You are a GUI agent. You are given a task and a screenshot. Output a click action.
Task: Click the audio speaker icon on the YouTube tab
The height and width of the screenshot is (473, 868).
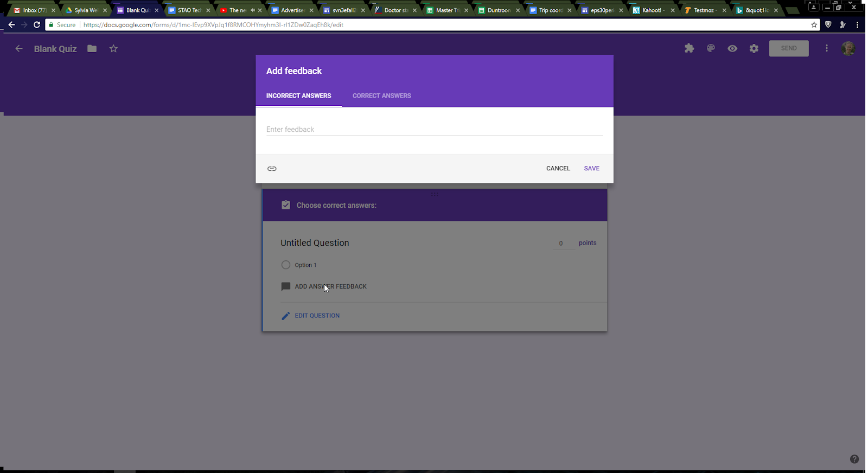pos(252,10)
